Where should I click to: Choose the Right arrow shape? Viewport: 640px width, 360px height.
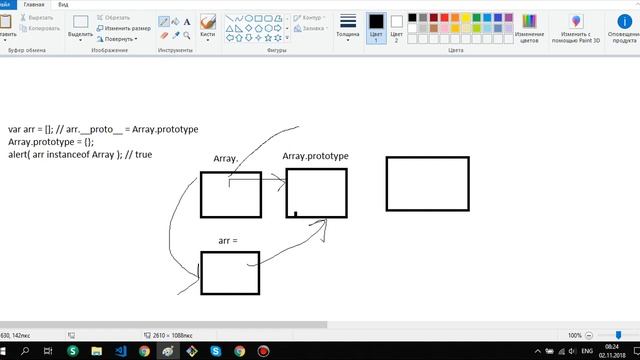tap(278, 29)
